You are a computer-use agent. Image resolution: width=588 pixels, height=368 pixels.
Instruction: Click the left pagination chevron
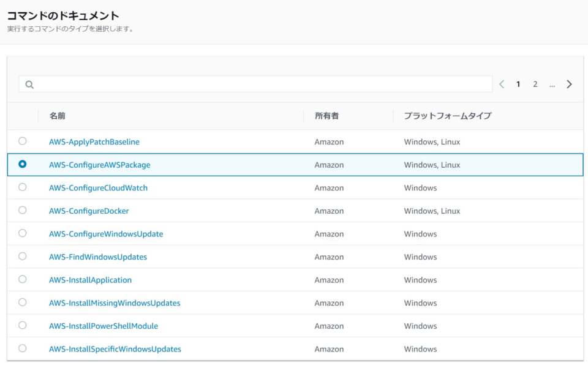(x=501, y=84)
